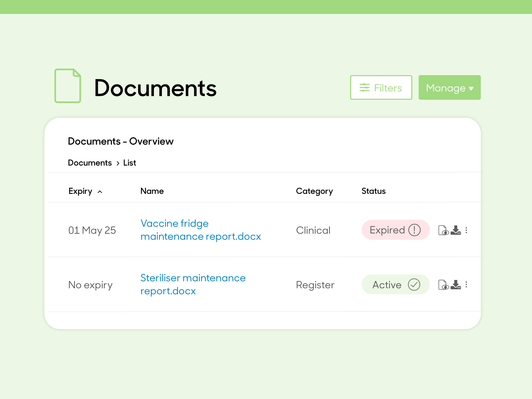Image resolution: width=532 pixels, height=399 pixels.
Task: Sort by the Status column header
Action: tap(373, 191)
